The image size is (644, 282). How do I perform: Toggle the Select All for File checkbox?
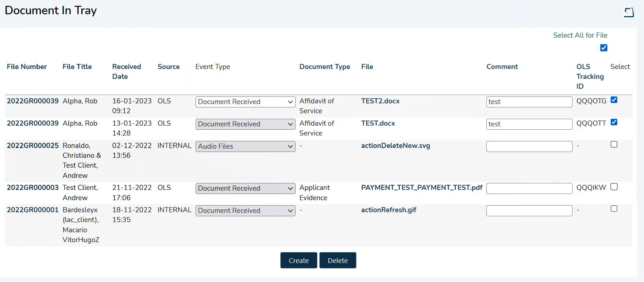604,48
